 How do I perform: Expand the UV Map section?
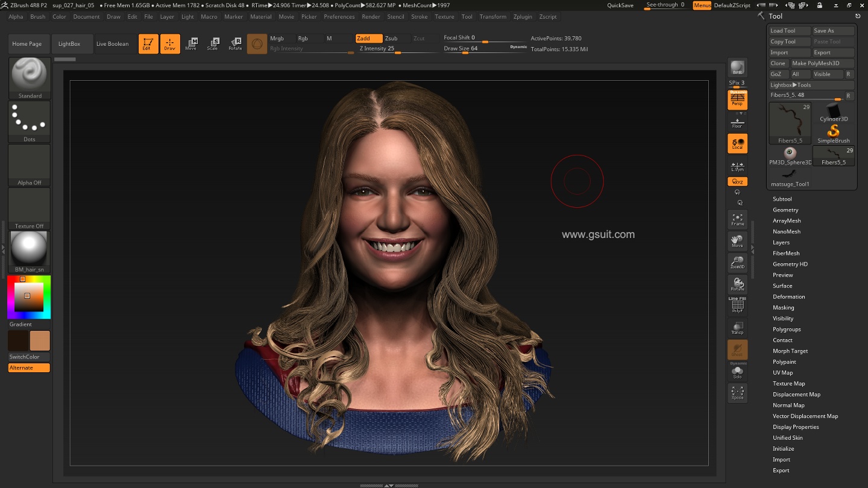[783, 372]
